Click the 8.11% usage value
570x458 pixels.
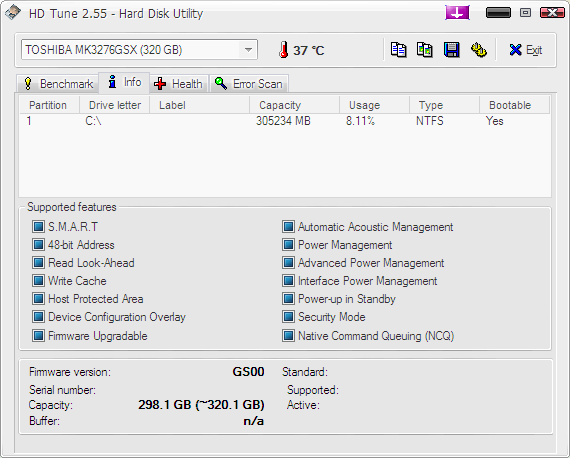coord(360,121)
